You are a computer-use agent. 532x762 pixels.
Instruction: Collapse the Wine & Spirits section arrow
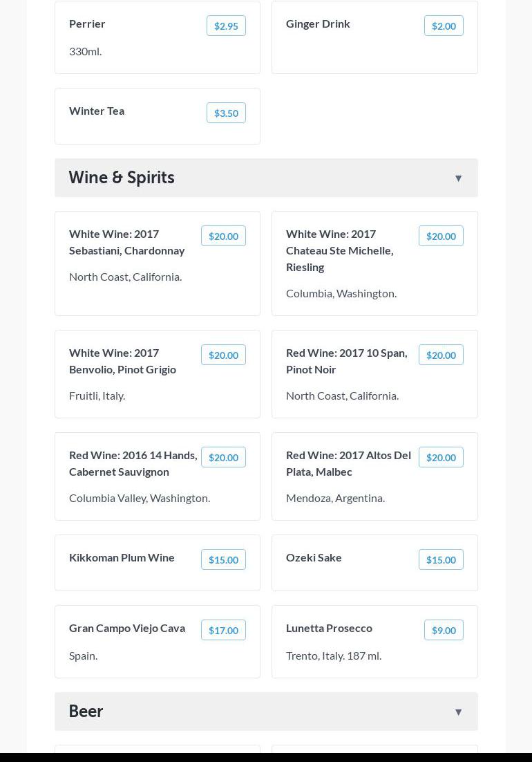point(458,178)
